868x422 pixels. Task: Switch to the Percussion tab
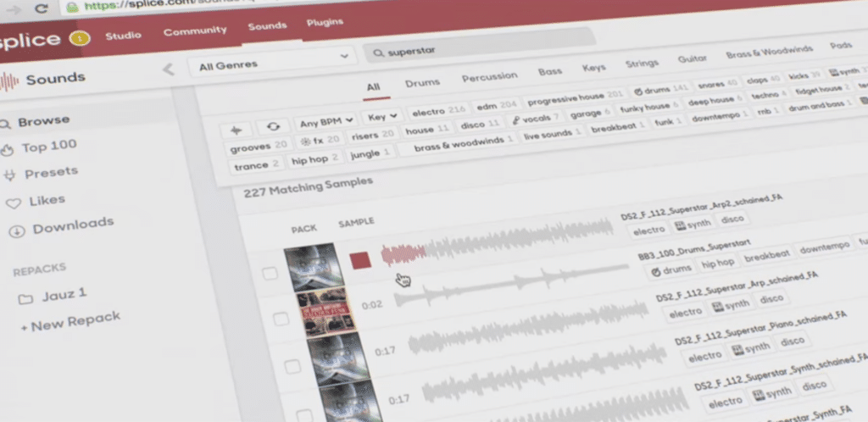point(490,77)
